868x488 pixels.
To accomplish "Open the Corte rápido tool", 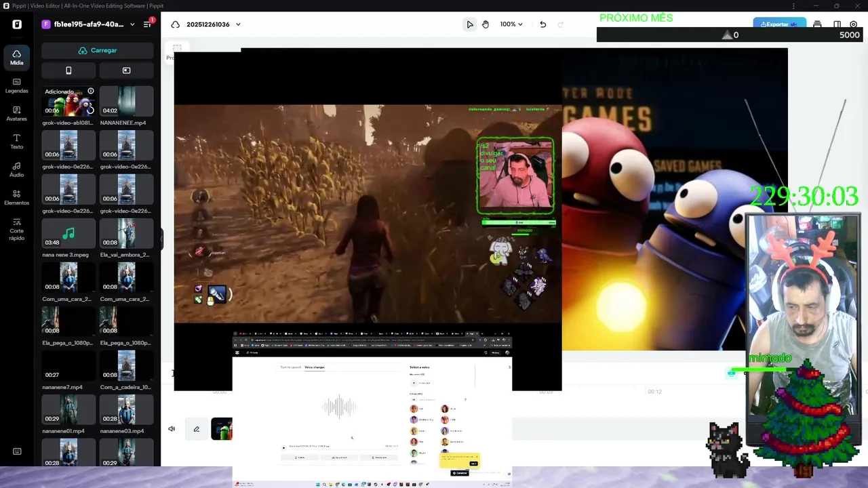I will pyautogui.click(x=16, y=229).
